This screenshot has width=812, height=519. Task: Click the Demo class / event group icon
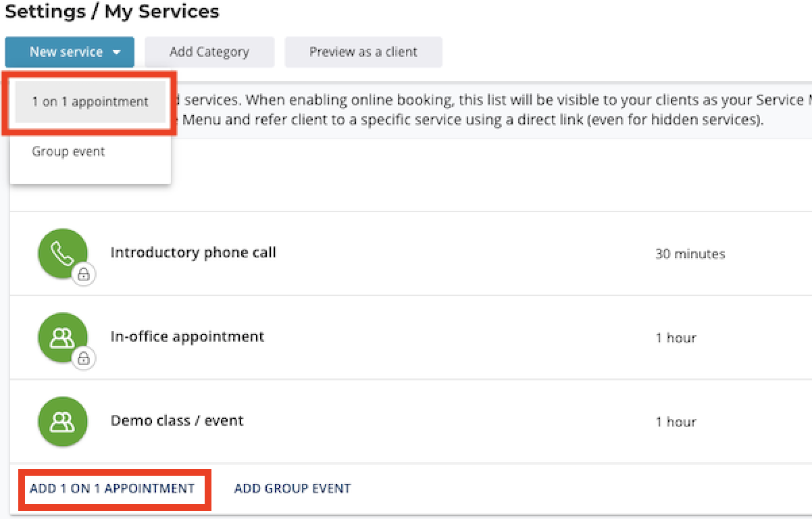[x=62, y=421]
